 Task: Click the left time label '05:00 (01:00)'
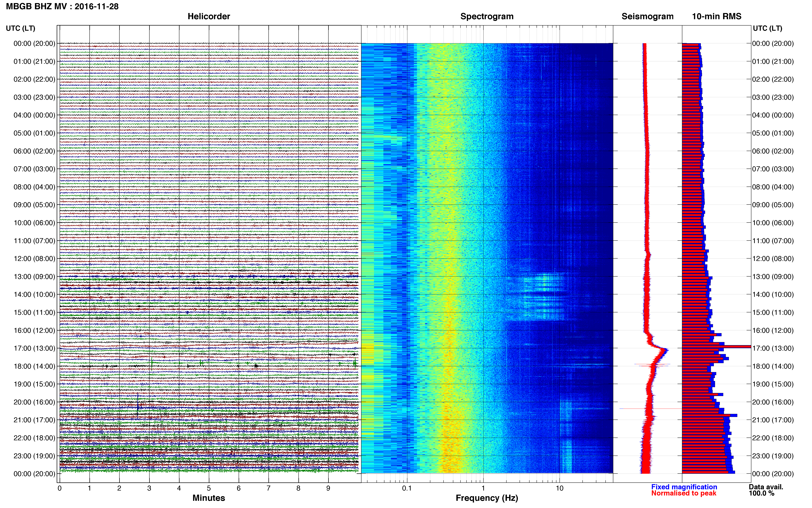34,133
